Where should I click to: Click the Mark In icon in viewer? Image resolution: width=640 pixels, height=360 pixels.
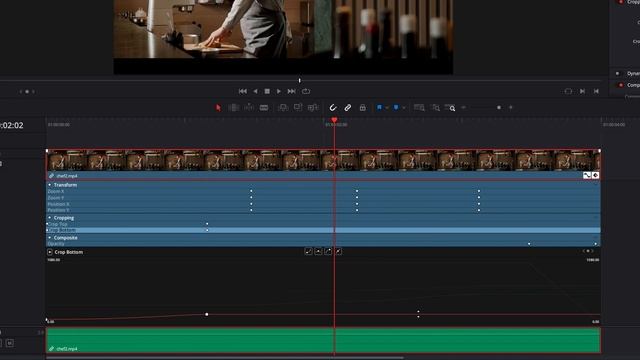[582, 91]
